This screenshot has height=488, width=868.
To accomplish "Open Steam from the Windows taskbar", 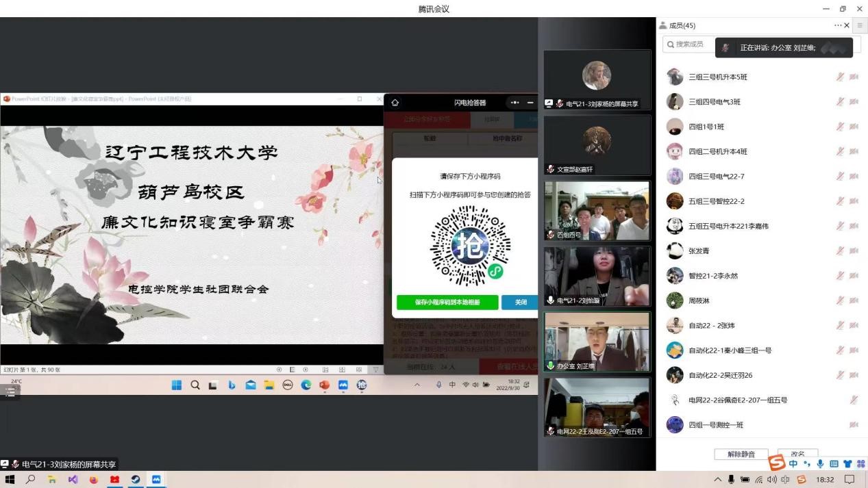I will click(136, 480).
